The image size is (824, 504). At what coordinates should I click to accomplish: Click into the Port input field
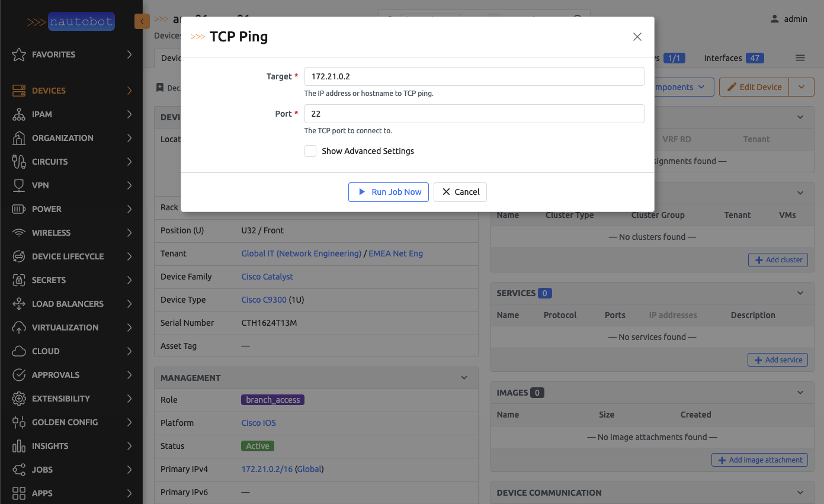pos(474,114)
